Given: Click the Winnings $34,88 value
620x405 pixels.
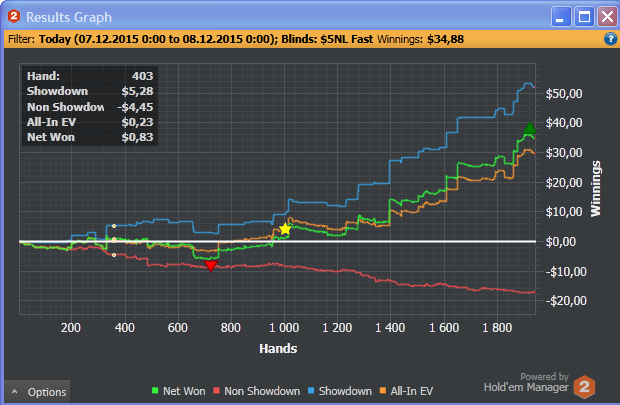Looking at the screenshot, I should point(445,39).
